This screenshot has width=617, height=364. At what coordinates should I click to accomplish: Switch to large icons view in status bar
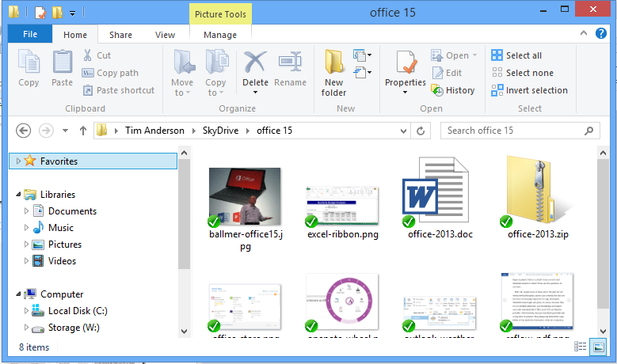point(599,347)
